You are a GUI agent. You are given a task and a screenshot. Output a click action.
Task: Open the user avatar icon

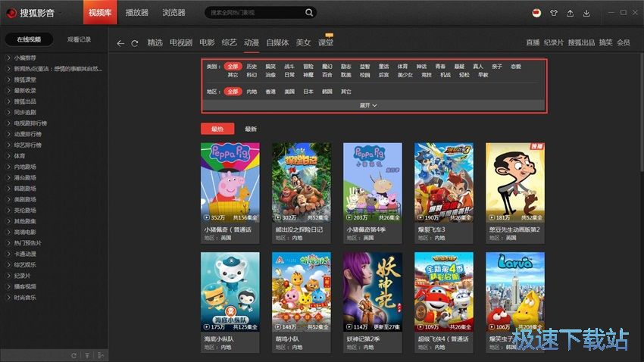536,13
